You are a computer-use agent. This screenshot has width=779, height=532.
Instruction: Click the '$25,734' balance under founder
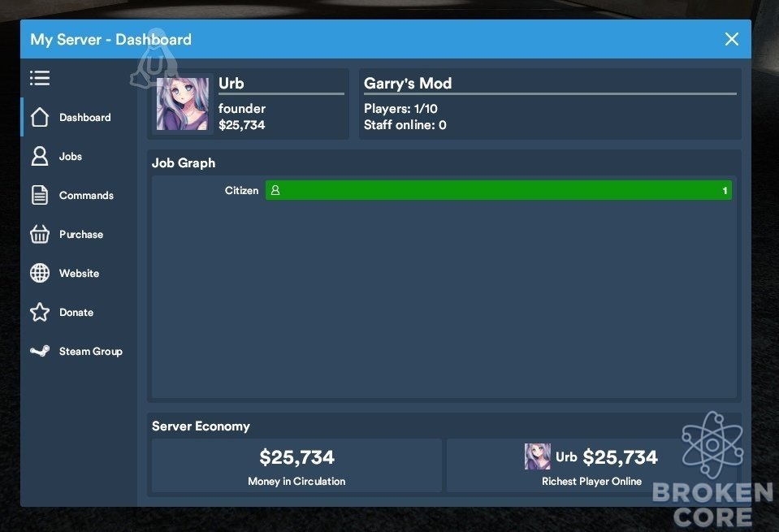pyautogui.click(x=242, y=125)
